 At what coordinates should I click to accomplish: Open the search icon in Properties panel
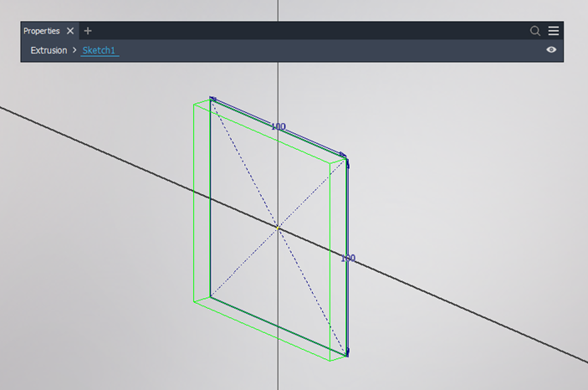[x=535, y=31]
